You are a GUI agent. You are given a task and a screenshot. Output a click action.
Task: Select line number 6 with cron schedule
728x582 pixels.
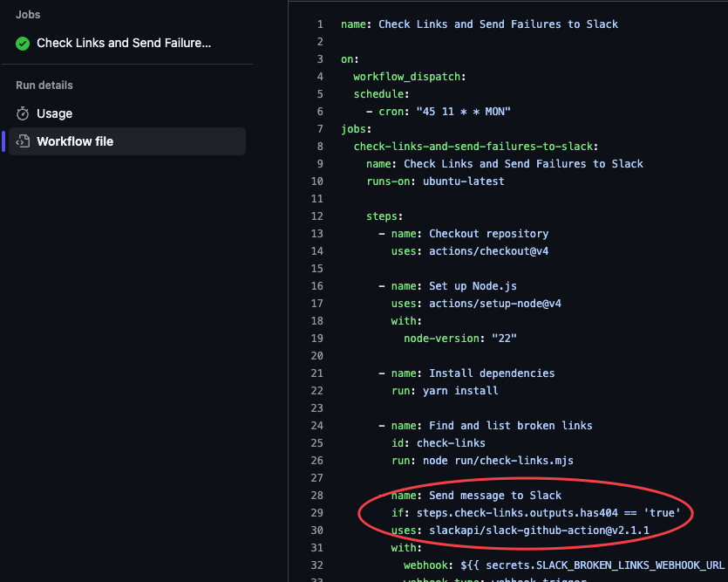320,112
